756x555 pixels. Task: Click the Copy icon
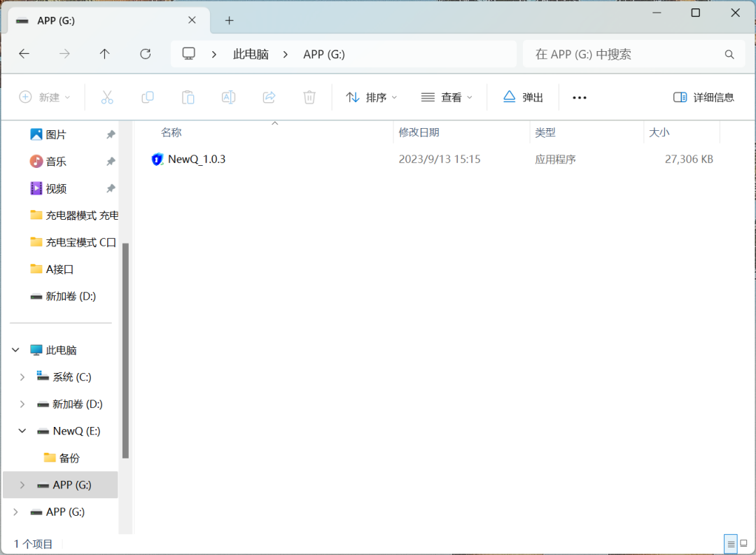coord(147,97)
